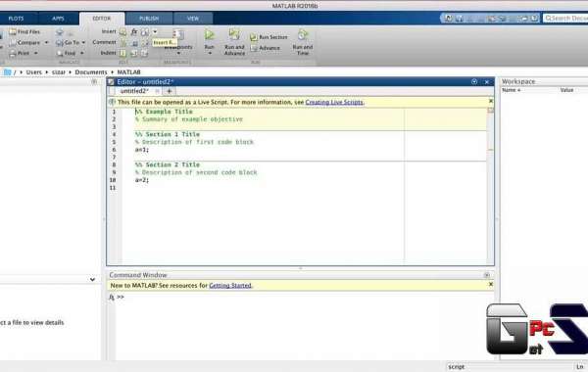The width and height of the screenshot is (588, 372).
Task: Click the Insert section icon
Action: [x=123, y=32]
